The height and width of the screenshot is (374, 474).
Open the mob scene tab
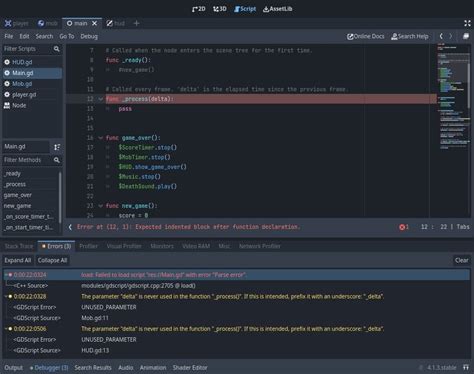(x=48, y=23)
